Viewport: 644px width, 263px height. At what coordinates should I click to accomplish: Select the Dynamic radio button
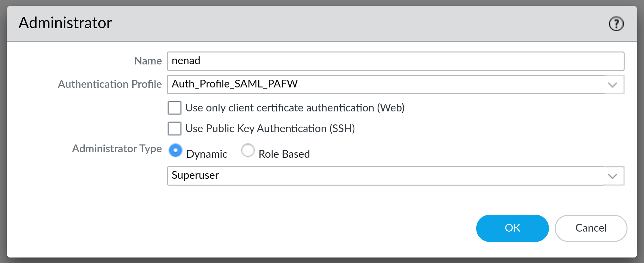[176, 151]
